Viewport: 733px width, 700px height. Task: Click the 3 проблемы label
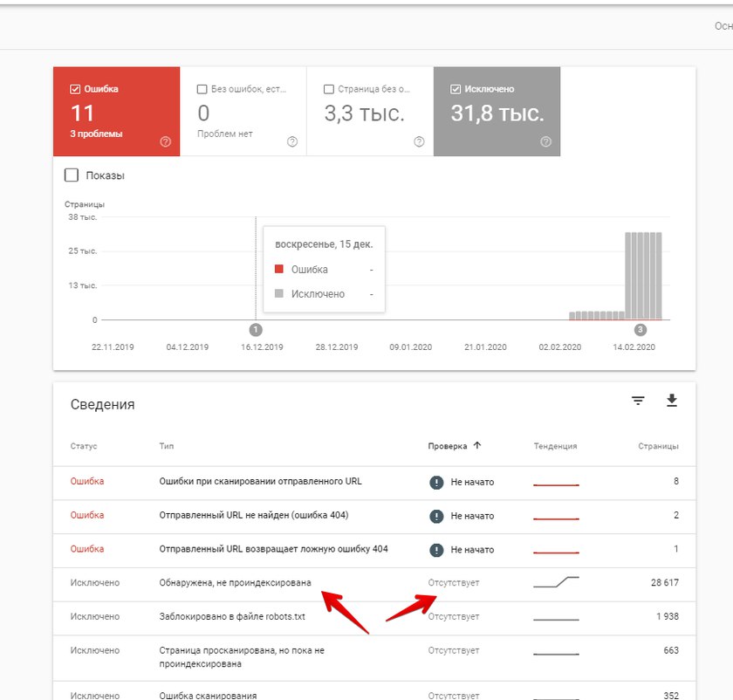tap(96, 134)
